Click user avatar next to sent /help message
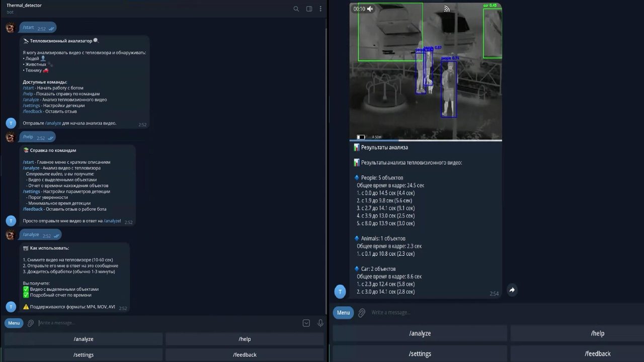This screenshot has width=644, height=362. [11, 137]
